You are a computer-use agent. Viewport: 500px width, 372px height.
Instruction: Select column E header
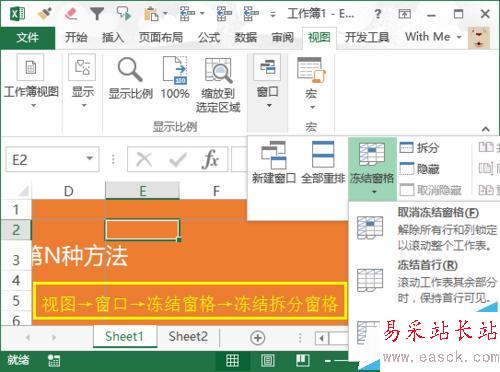tap(142, 191)
